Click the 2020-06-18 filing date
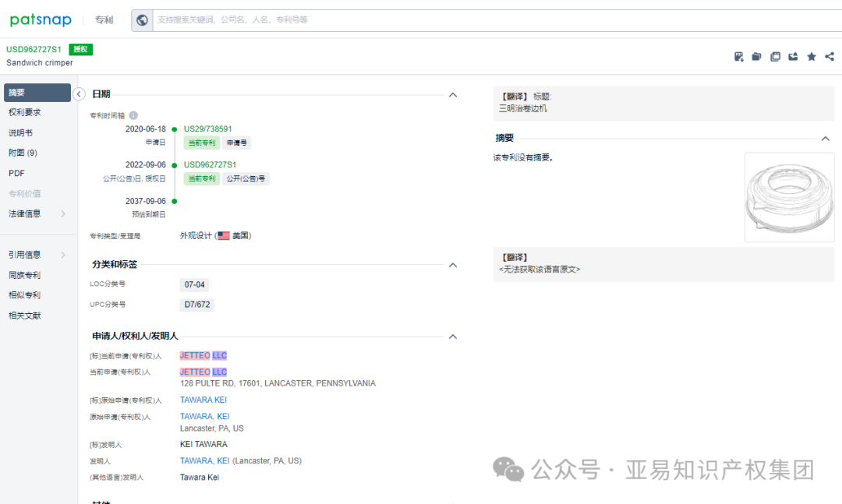The height and width of the screenshot is (504, 842). point(146,129)
